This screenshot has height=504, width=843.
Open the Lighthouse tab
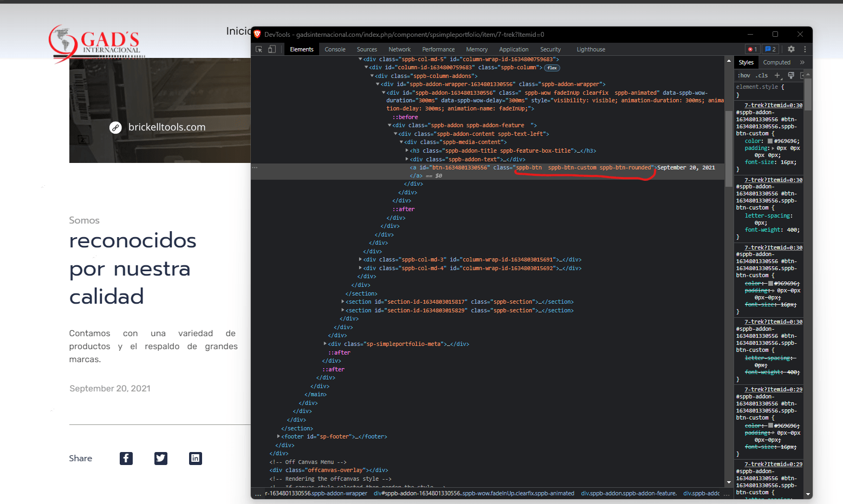tap(591, 49)
